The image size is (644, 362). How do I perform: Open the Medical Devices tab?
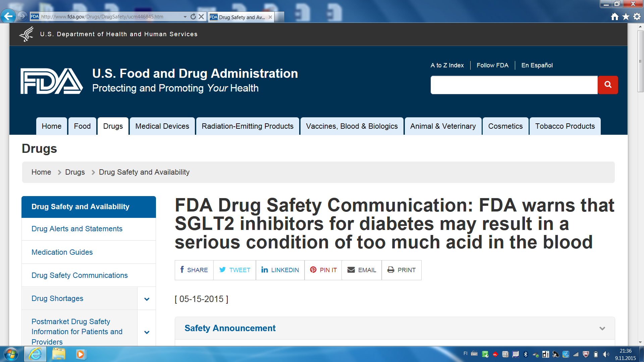(162, 126)
